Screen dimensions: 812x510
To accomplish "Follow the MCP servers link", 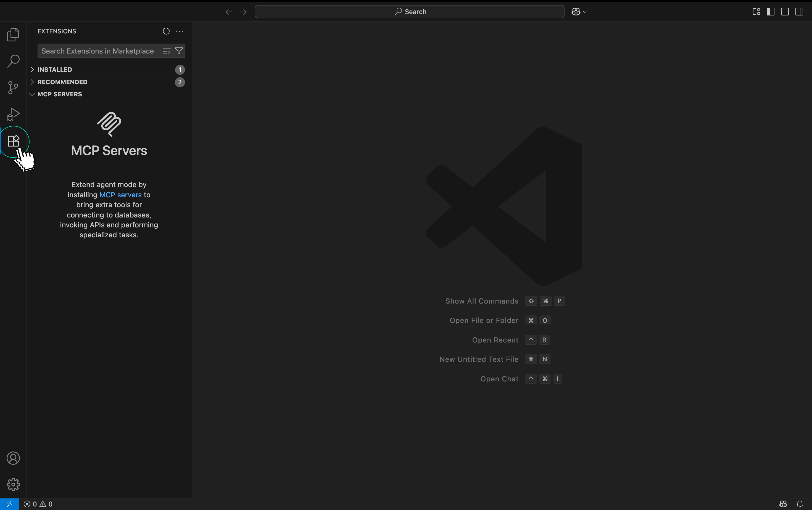I will (x=120, y=195).
